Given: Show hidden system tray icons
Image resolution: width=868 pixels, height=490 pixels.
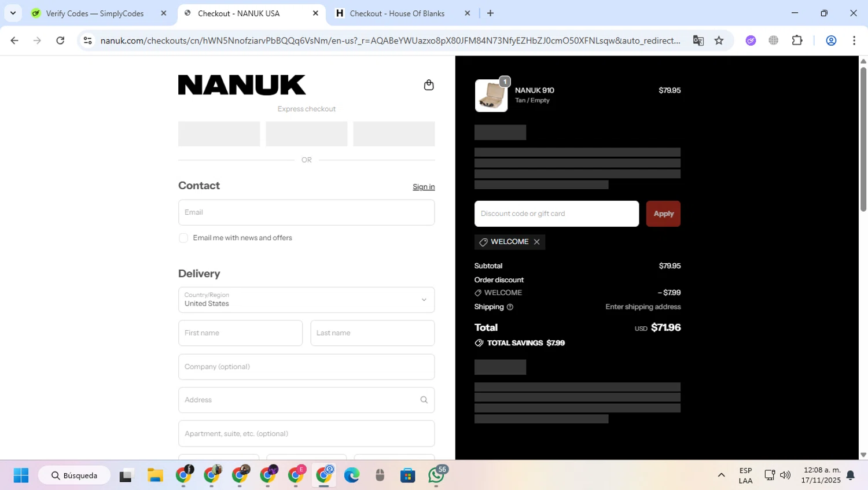Looking at the screenshot, I should (721, 476).
